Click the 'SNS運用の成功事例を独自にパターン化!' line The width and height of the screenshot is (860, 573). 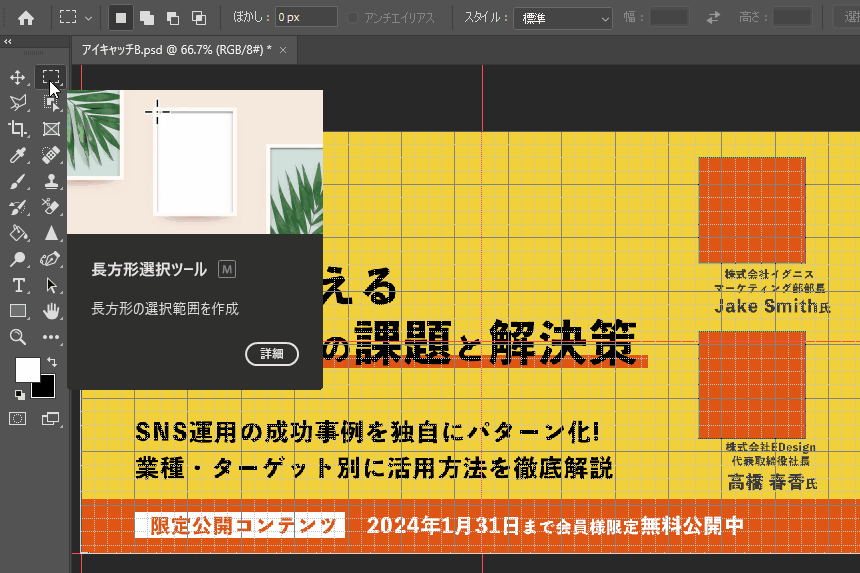[367, 432]
